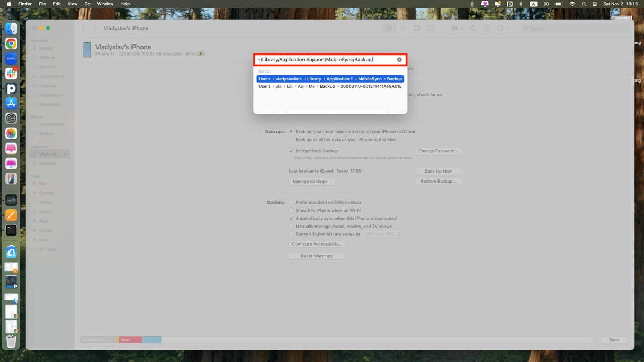Open Terminal from the Dock
The height and width of the screenshot is (362, 644).
11,230
